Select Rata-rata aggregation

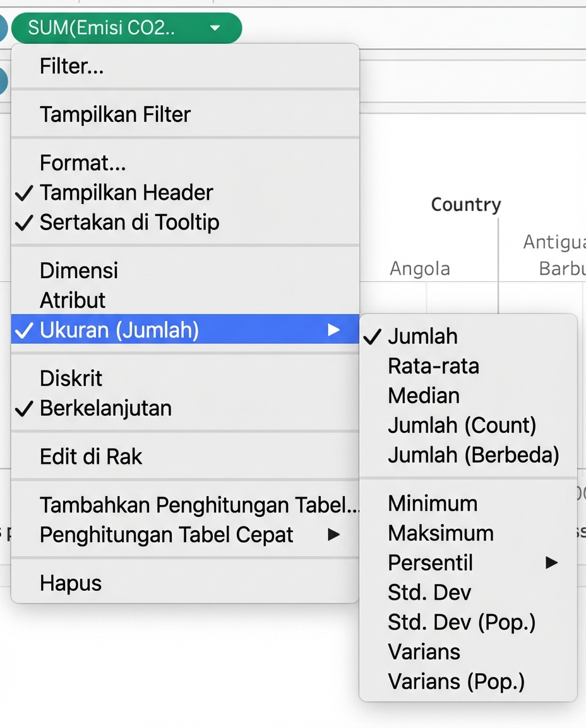click(434, 366)
